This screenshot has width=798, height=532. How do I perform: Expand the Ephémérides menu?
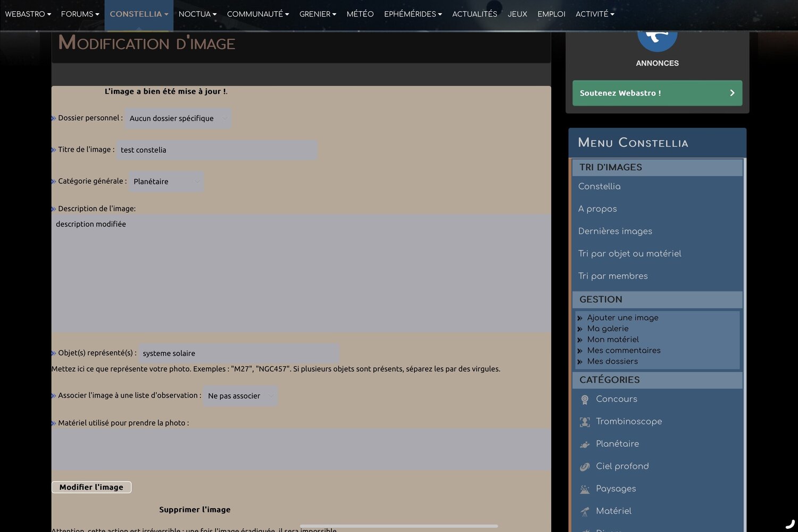tap(413, 14)
